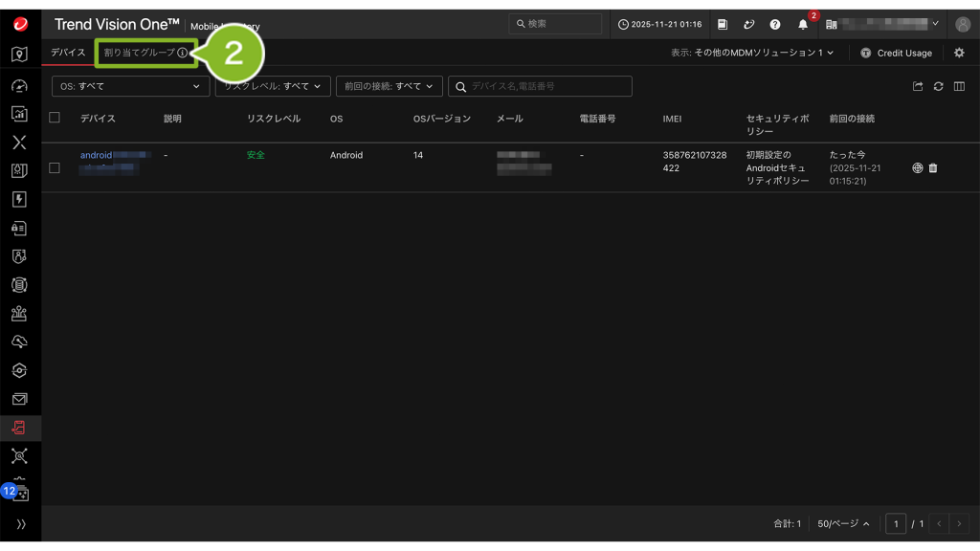Select all devices with header checkbox
Image resolution: width=980 pixels, height=551 pixels.
tap(55, 118)
